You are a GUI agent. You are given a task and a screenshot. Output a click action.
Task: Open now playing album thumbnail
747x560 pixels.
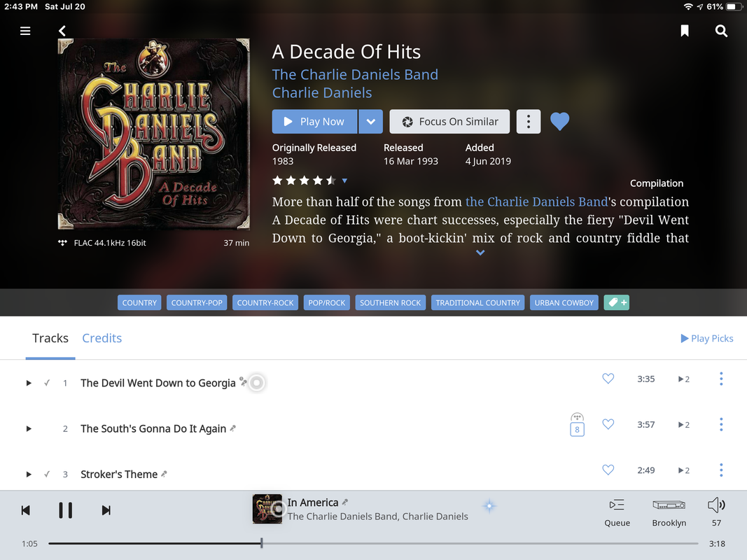(267, 509)
